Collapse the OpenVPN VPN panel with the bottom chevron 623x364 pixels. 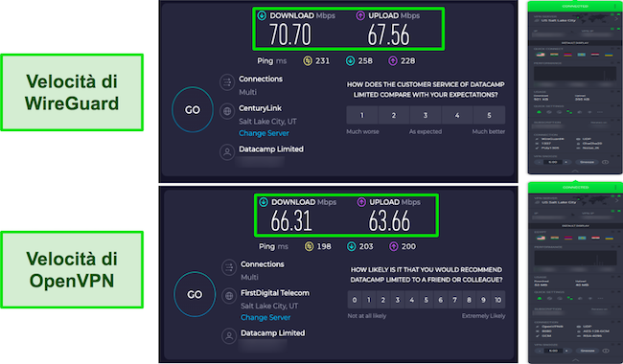576,359
